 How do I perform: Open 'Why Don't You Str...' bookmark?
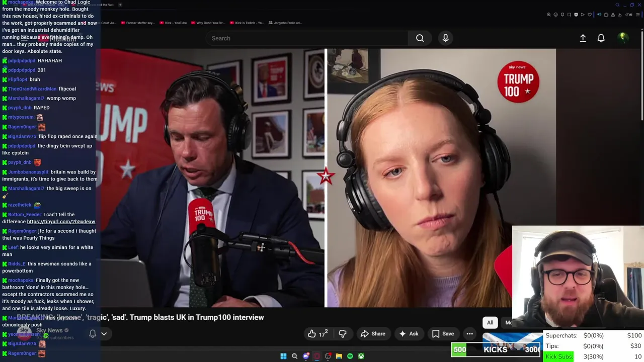click(x=208, y=23)
